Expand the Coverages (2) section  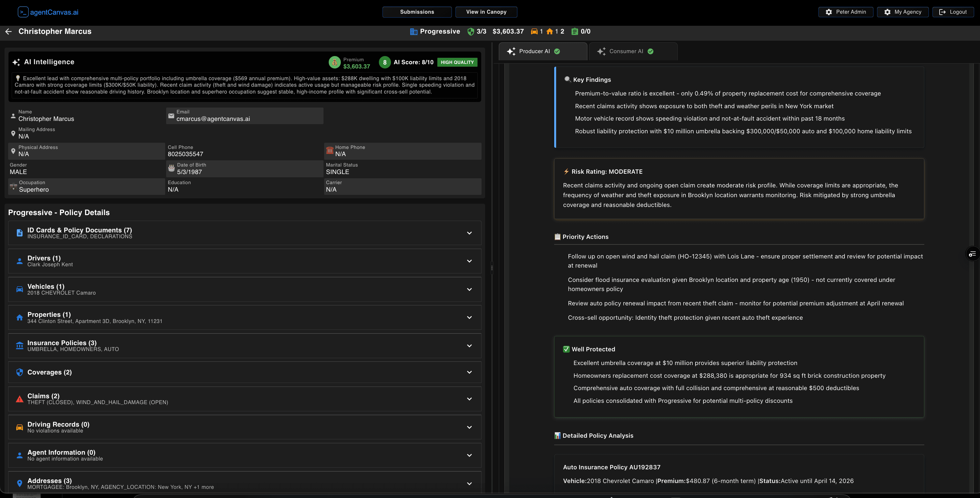pos(245,372)
